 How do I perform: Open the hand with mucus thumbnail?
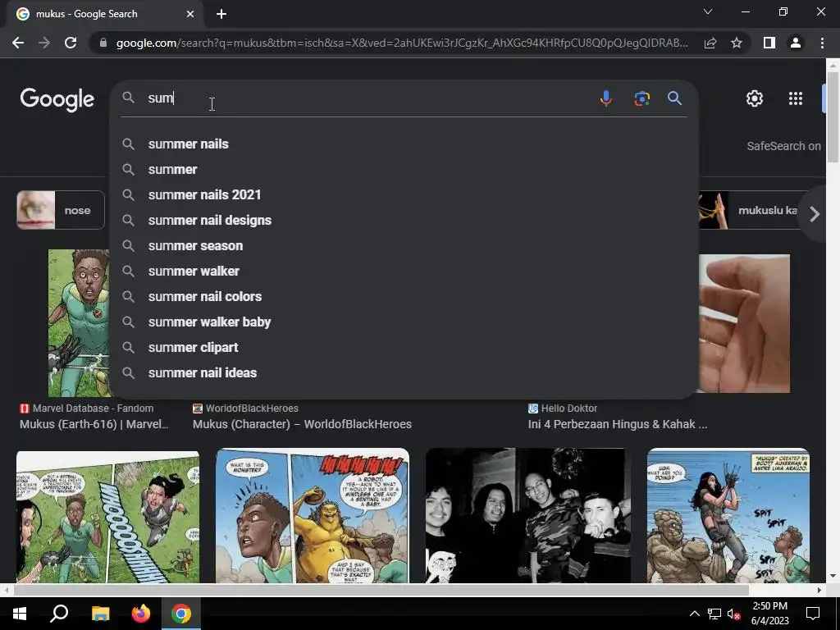744,323
